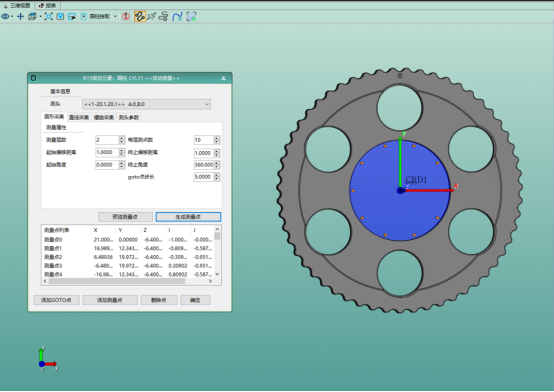The image size is (554, 392).
Task: Click the eye visibility icon in toolbar
Action: (x=5, y=16)
